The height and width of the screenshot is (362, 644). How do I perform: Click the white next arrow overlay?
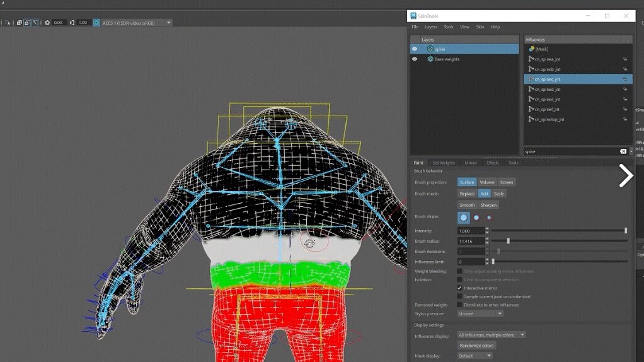tap(625, 176)
